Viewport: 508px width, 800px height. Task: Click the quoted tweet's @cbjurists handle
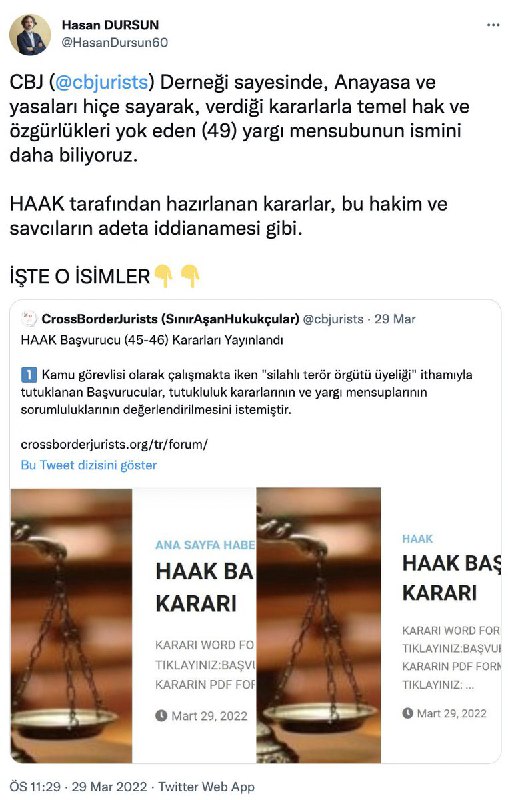(x=333, y=319)
